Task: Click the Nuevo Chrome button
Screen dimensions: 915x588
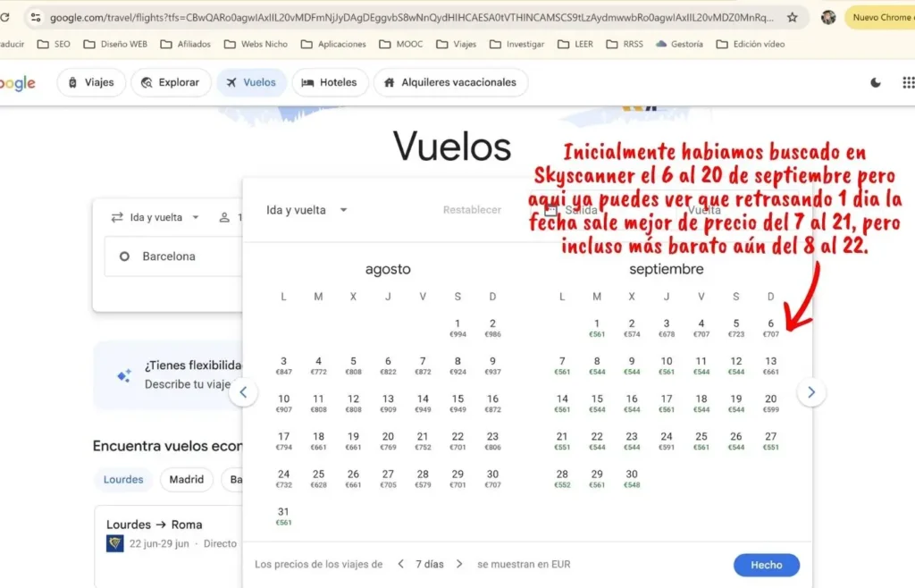Action: (x=880, y=18)
